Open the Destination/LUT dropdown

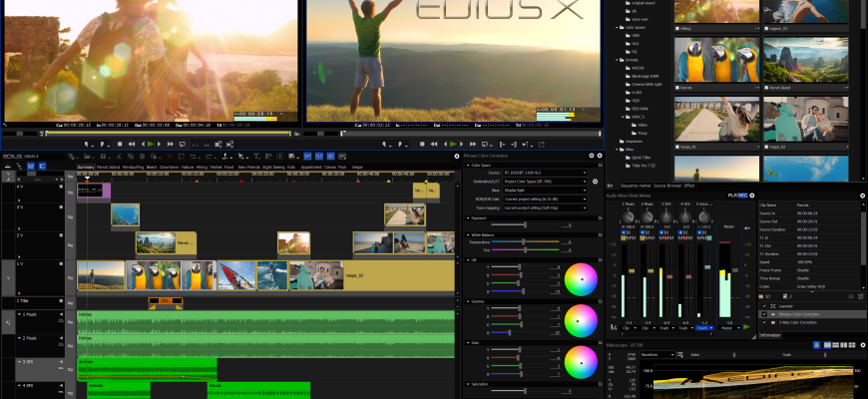[545, 182]
